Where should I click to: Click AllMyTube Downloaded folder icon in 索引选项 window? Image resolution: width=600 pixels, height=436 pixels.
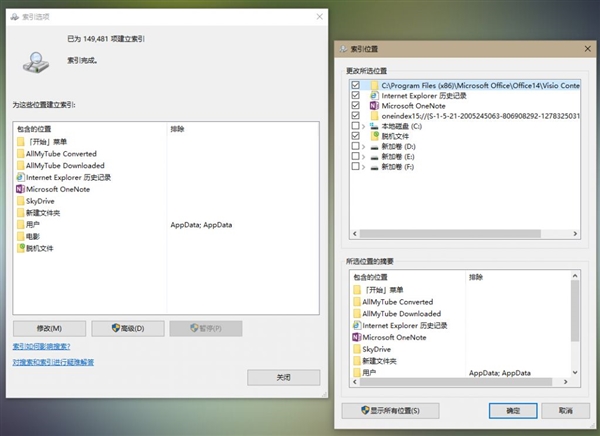(x=21, y=166)
